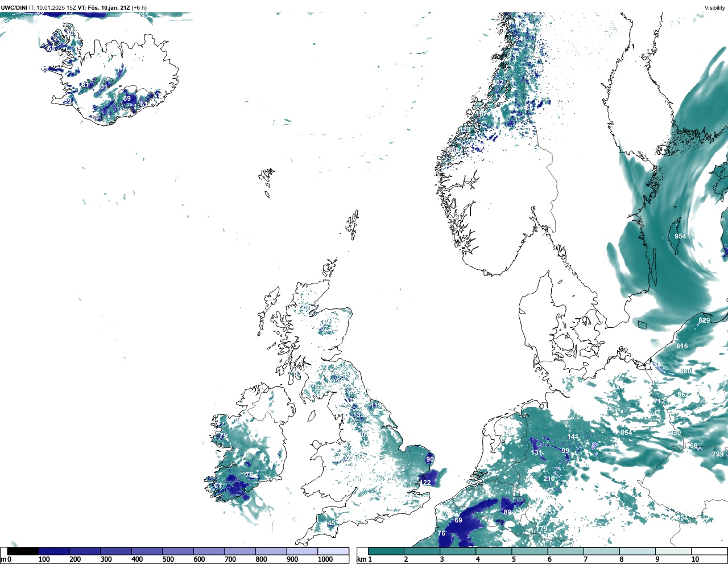Click the '1000' tick label on metre scale

coord(325,559)
